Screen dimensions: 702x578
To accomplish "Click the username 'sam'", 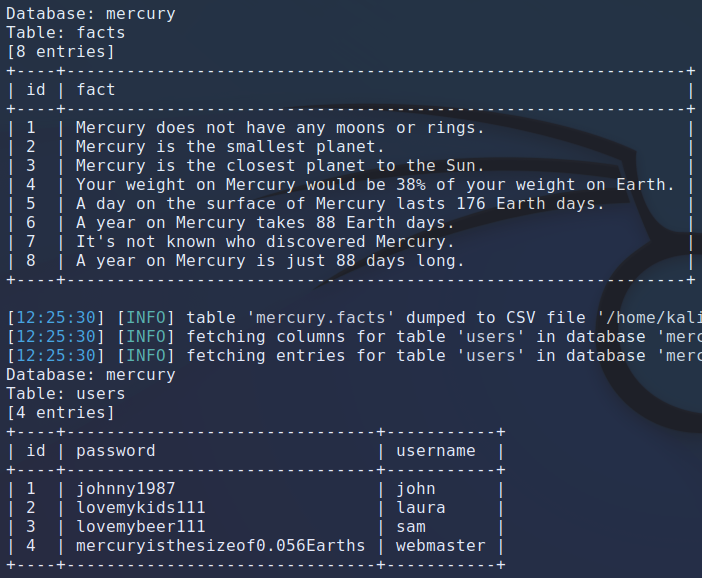I will coord(411,527).
